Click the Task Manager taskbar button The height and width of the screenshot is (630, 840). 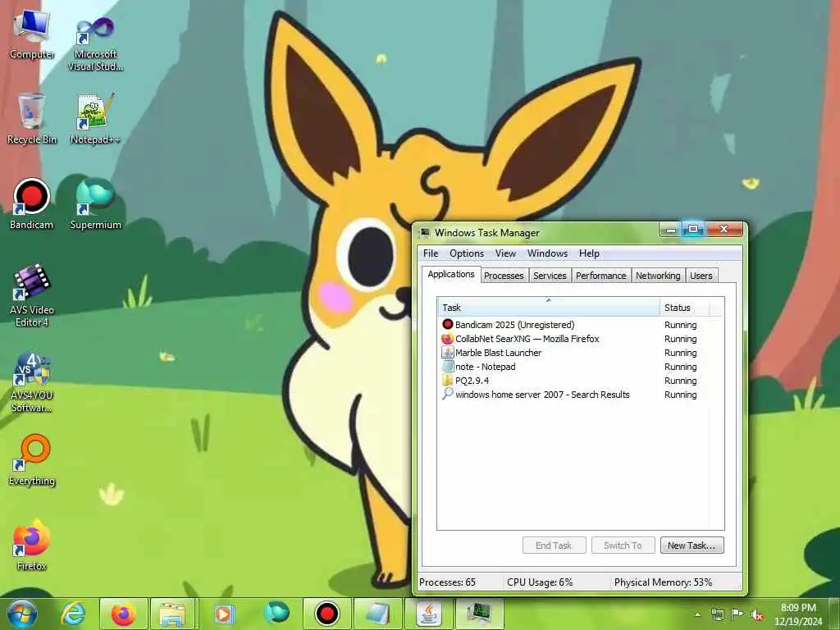pyautogui.click(x=479, y=614)
